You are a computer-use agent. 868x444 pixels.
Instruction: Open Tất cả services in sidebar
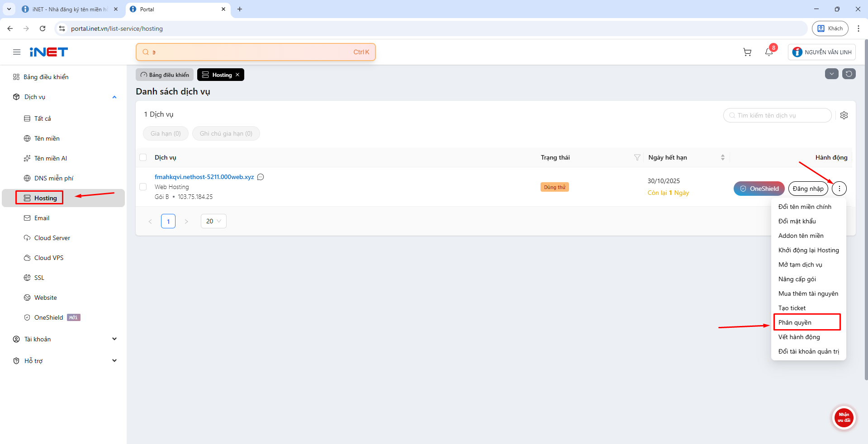tap(63, 118)
